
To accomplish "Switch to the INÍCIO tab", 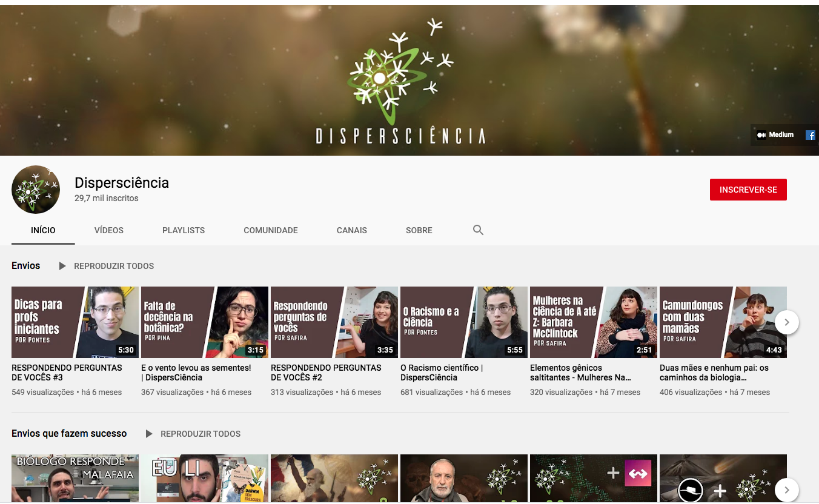I will 43,230.
